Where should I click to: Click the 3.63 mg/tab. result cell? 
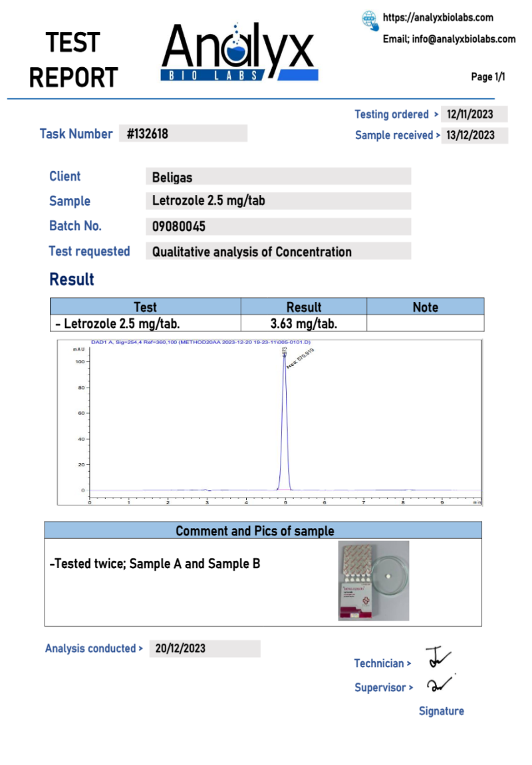point(303,324)
